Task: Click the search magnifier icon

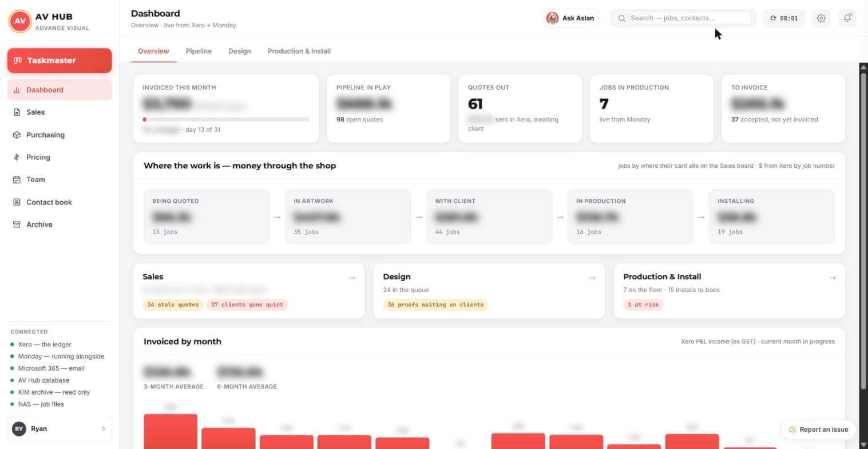Action: pyautogui.click(x=622, y=18)
